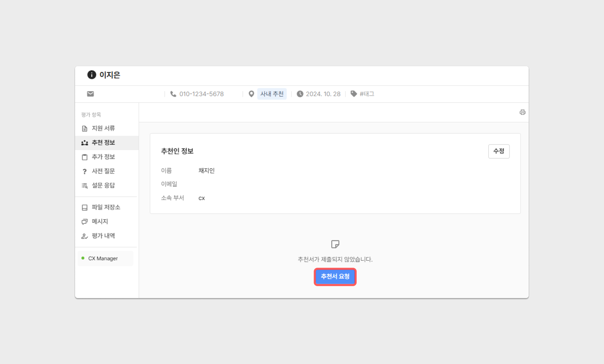Go to the 사전 질문 section
The height and width of the screenshot is (364, 604).
(x=103, y=171)
